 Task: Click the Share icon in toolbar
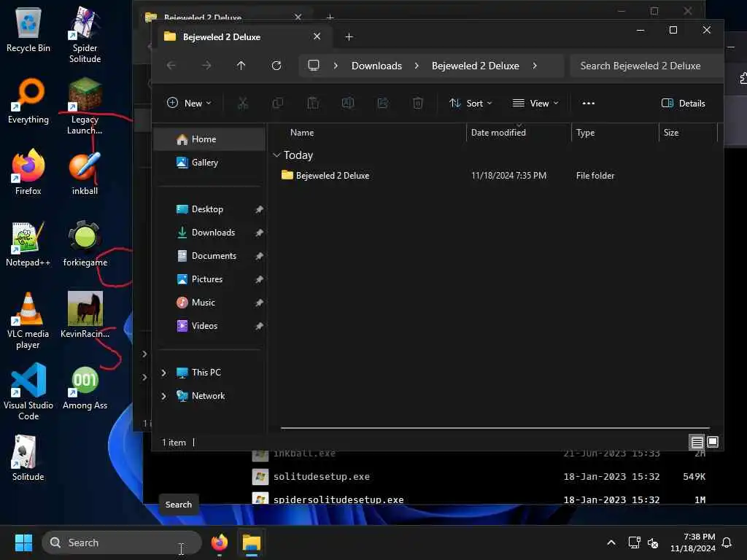383,103
